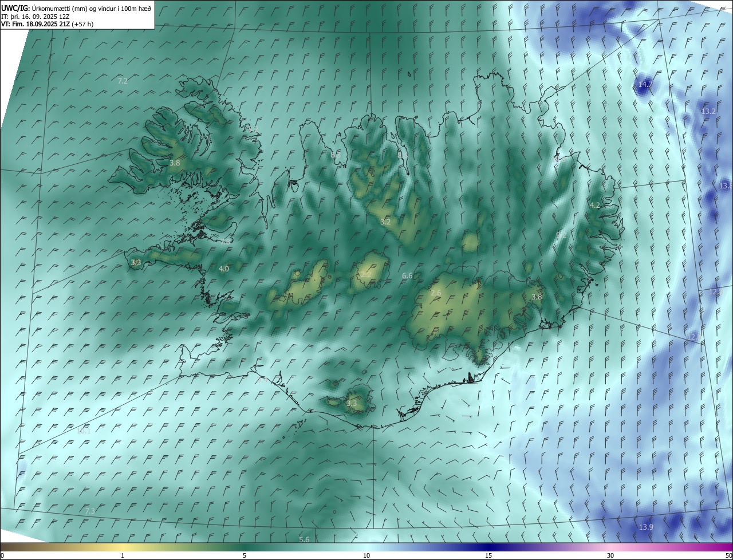Viewport: 733px width, 560px height.
Task: Click the title 'Úrkomumætti (mm) og vindur í 100m hæð'
Action: [92, 8]
